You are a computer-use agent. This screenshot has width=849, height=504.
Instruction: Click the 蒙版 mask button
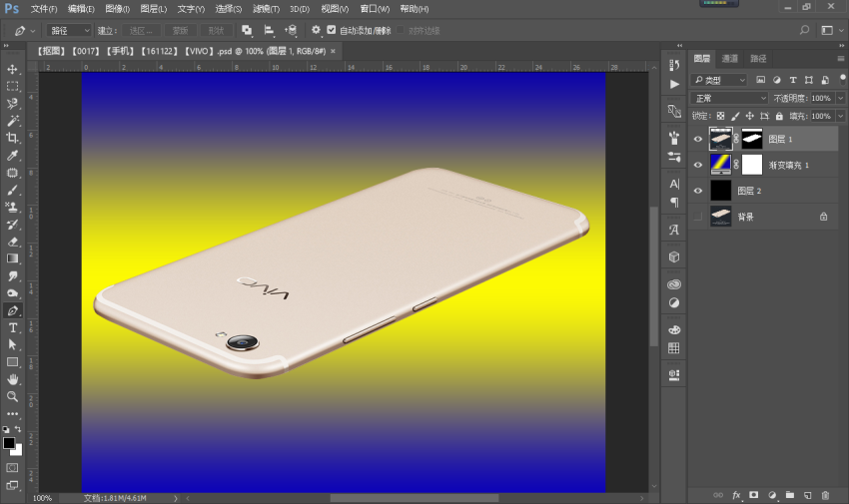[180, 31]
